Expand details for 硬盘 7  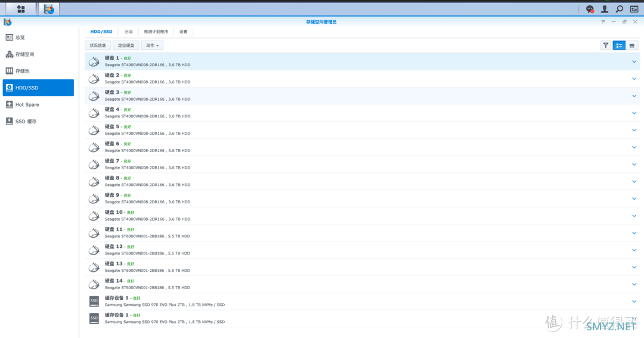pyautogui.click(x=634, y=165)
